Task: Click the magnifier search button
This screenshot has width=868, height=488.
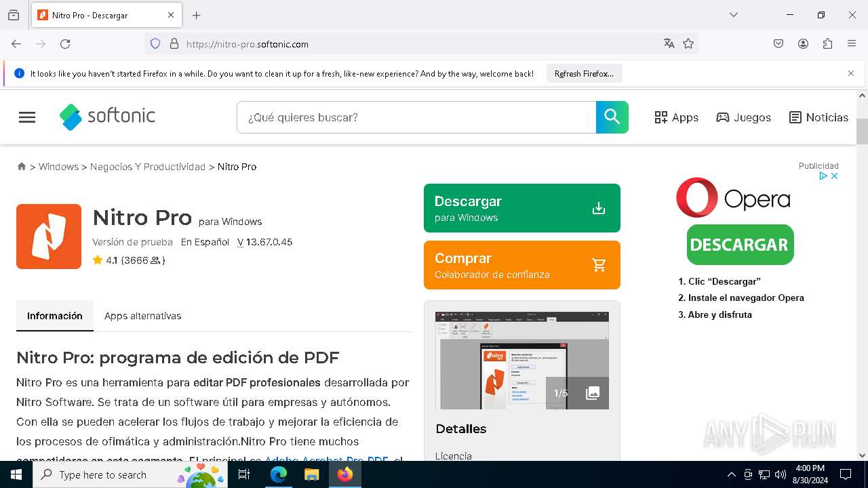Action: point(612,117)
